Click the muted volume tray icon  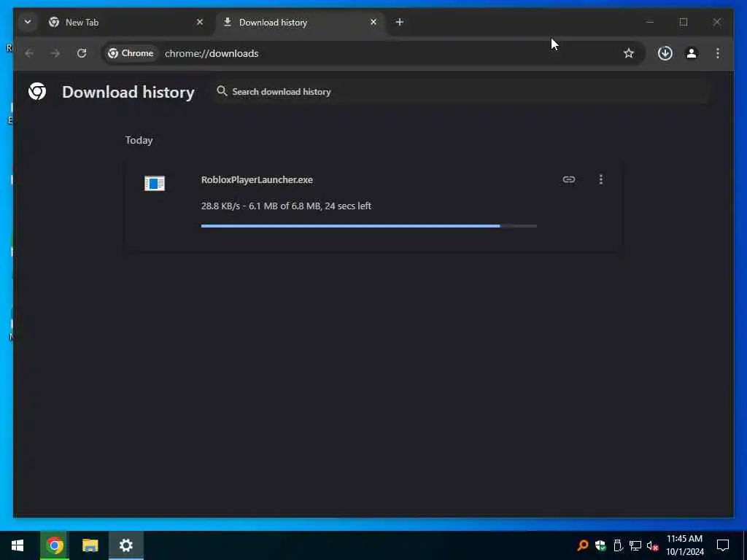pyautogui.click(x=652, y=545)
